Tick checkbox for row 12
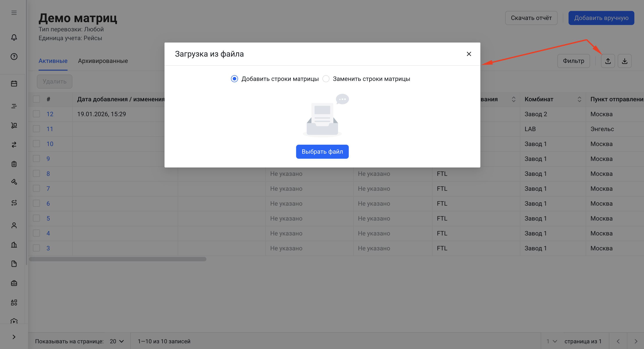The image size is (644, 349). 36,114
